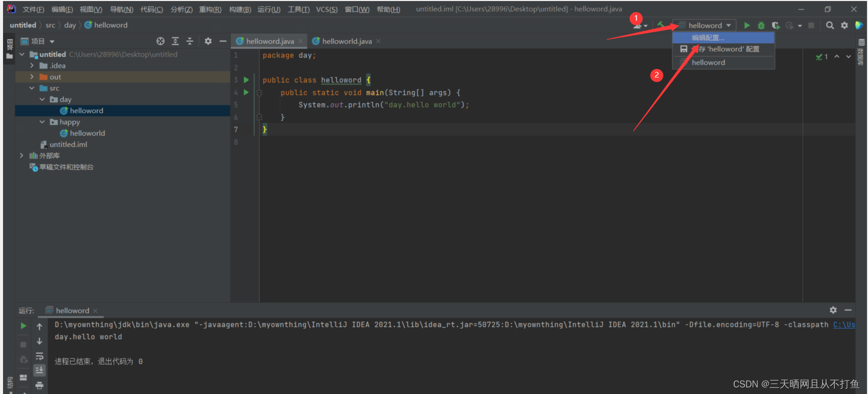The height and width of the screenshot is (394, 868).
Task: Close helloword tab in Run panel
Action: point(95,310)
